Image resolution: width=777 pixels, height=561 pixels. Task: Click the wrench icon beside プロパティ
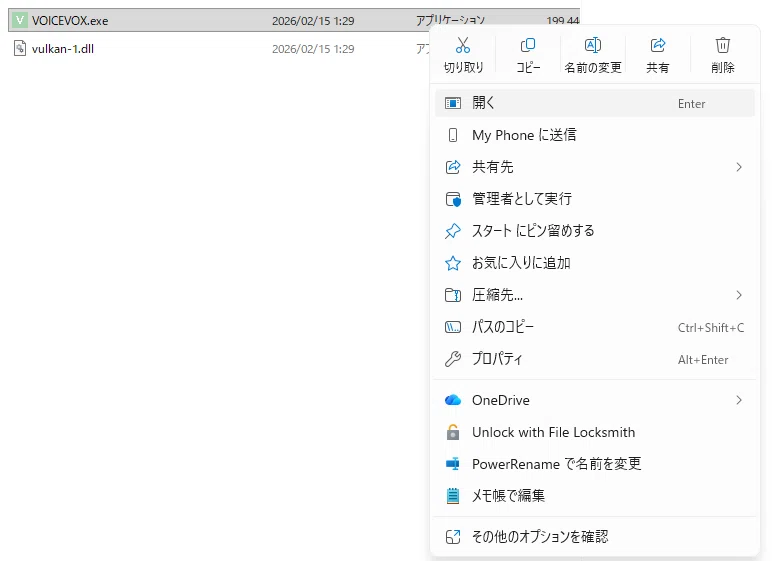point(453,359)
